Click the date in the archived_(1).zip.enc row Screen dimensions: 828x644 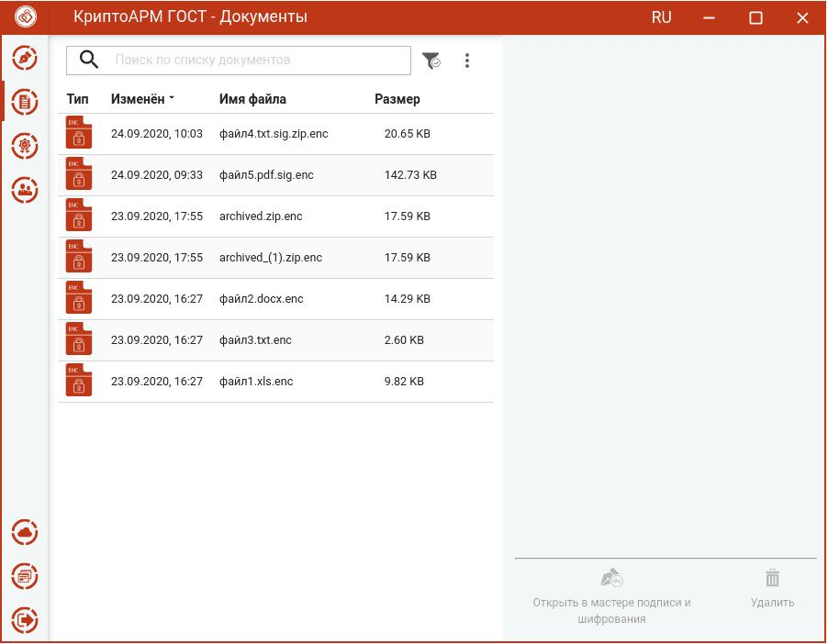pos(157,258)
